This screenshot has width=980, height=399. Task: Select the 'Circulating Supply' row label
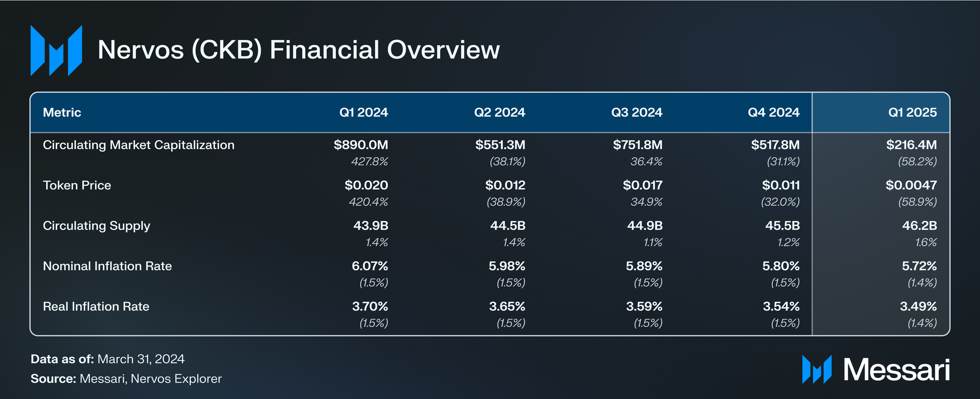97,226
